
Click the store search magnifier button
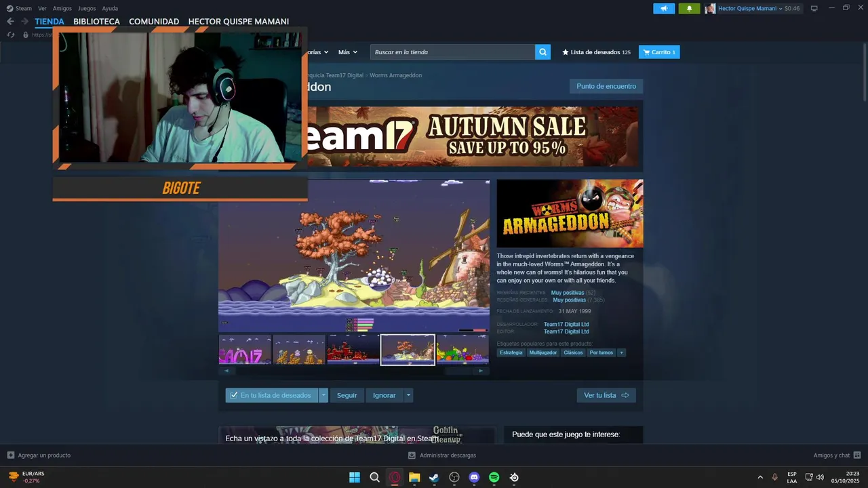542,52
